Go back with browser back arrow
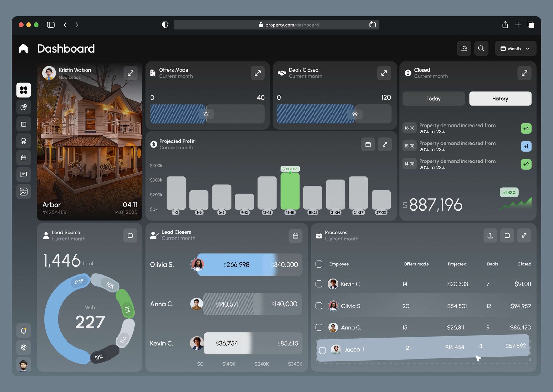The width and height of the screenshot is (553, 392). tap(65, 25)
